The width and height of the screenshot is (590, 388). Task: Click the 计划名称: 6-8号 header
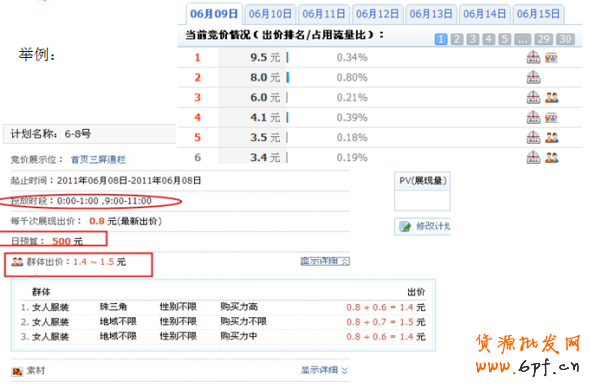click(90, 134)
